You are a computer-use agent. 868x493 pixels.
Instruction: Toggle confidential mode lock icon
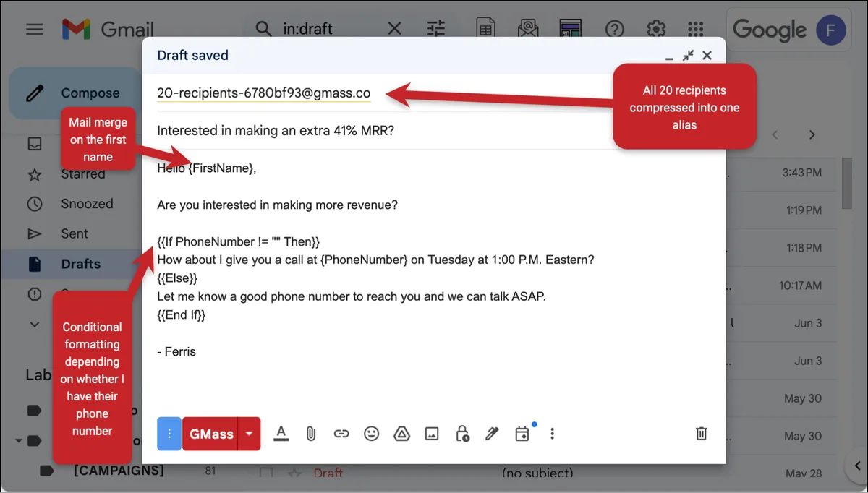462,434
